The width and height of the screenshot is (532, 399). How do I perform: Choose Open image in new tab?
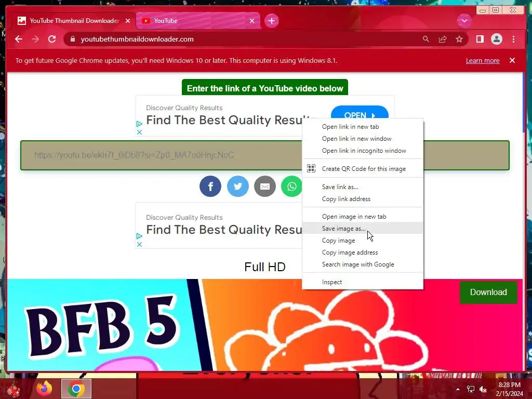point(362,217)
